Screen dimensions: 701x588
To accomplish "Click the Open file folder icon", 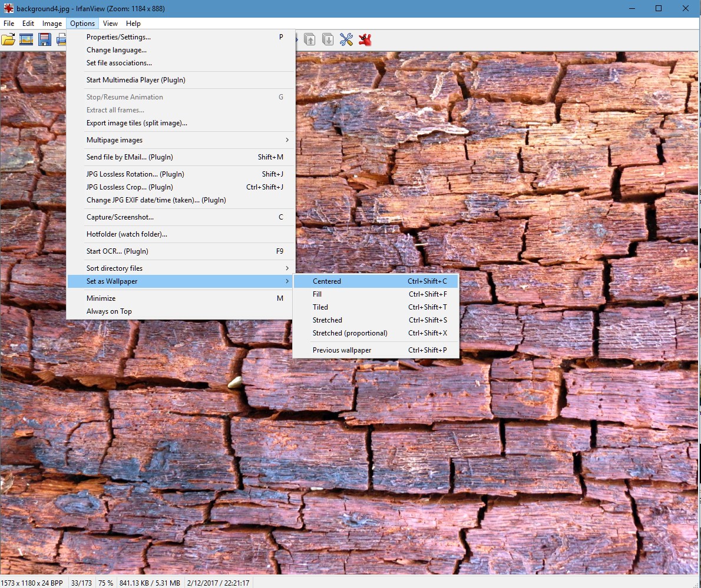I will (8, 40).
